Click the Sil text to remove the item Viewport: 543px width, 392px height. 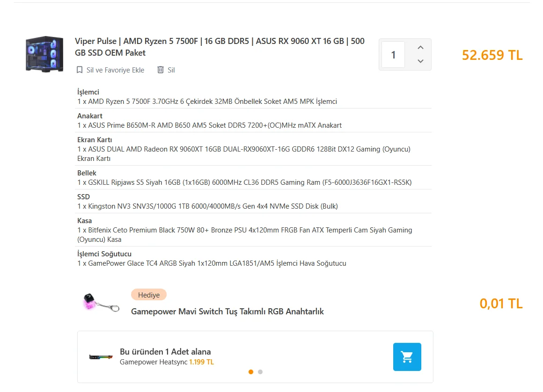point(171,70)
